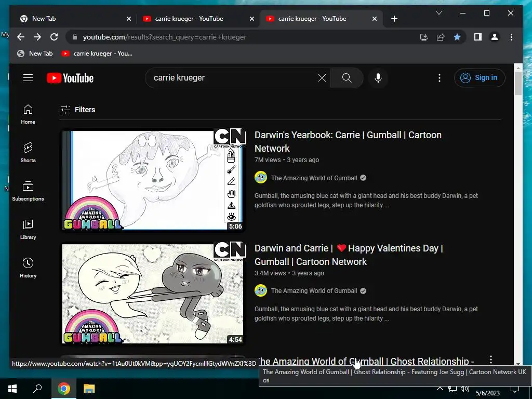532x399 pixels.
Task: Open volume control in tray
Action: click(465, 389)
